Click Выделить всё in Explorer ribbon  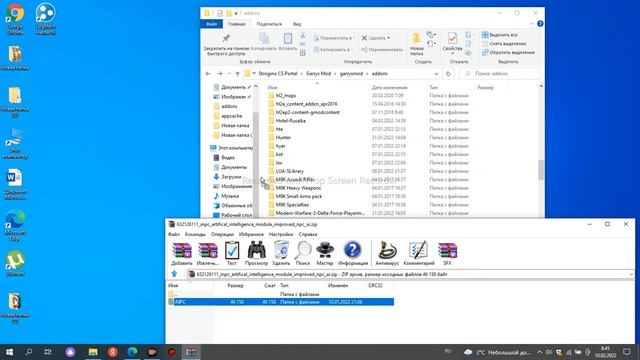(x=499, y=35)
